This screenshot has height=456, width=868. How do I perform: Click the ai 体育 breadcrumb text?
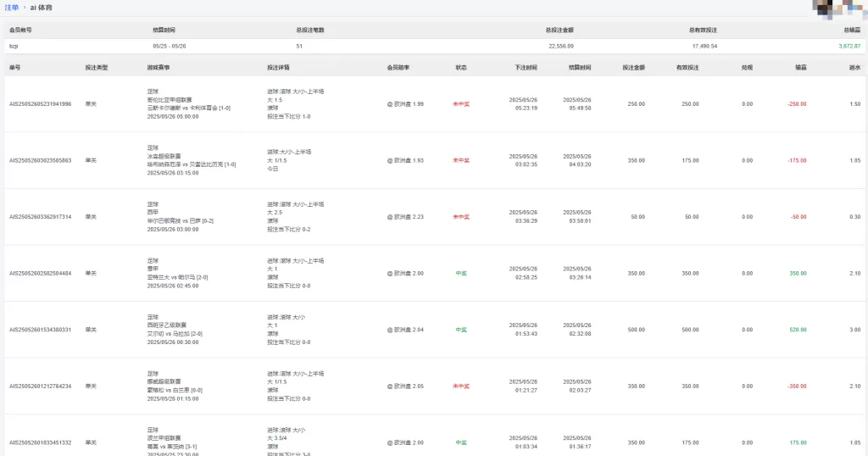42,8
